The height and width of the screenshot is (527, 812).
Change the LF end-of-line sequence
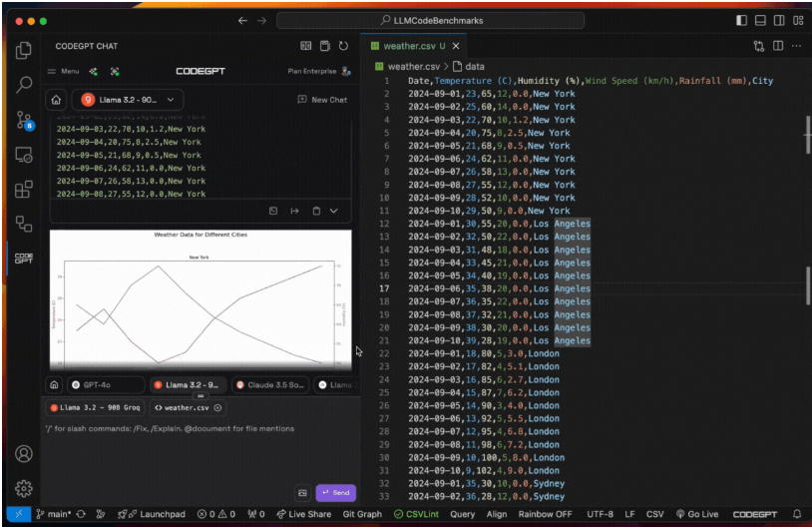point(629,514)
